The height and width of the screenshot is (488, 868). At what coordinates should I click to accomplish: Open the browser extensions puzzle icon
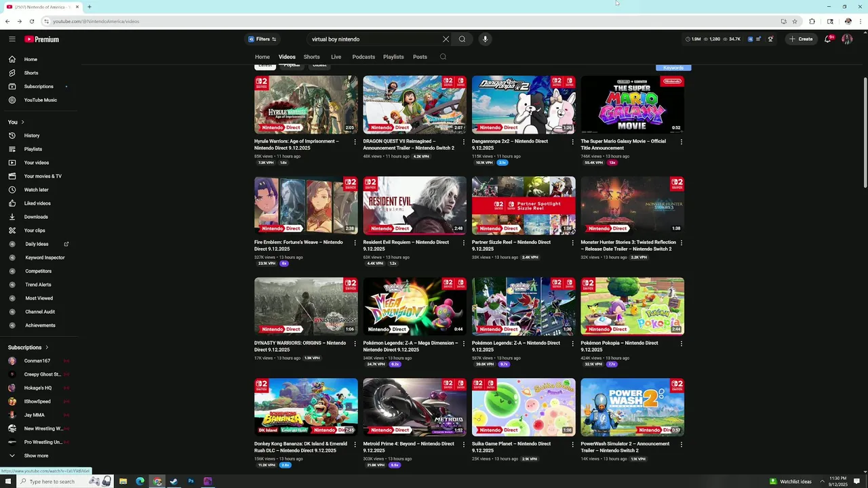click(812, 21)
